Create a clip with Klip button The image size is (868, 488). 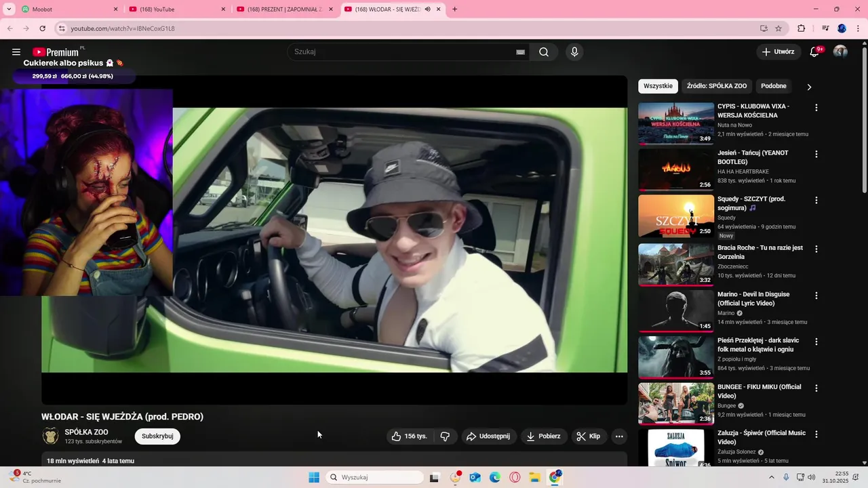[589, 436]
